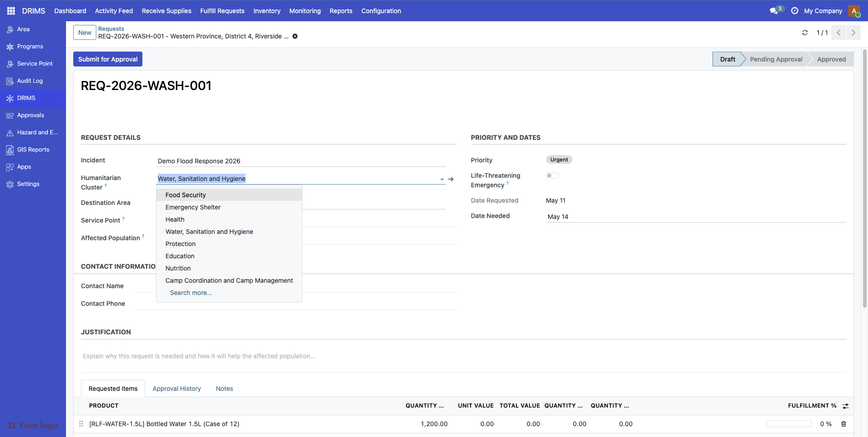Click the page vertical scrollbar
868x437 pixels.
[865, 179]
